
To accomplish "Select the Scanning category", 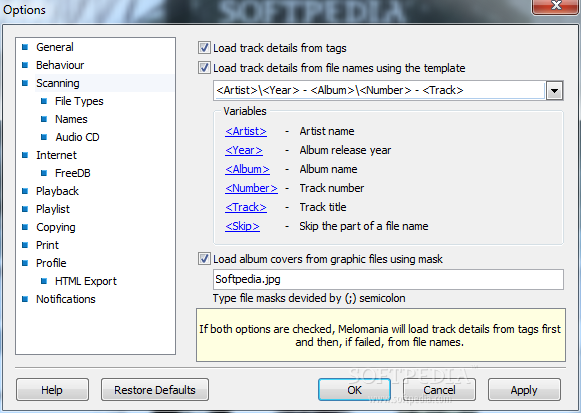I will pos(58,83).
